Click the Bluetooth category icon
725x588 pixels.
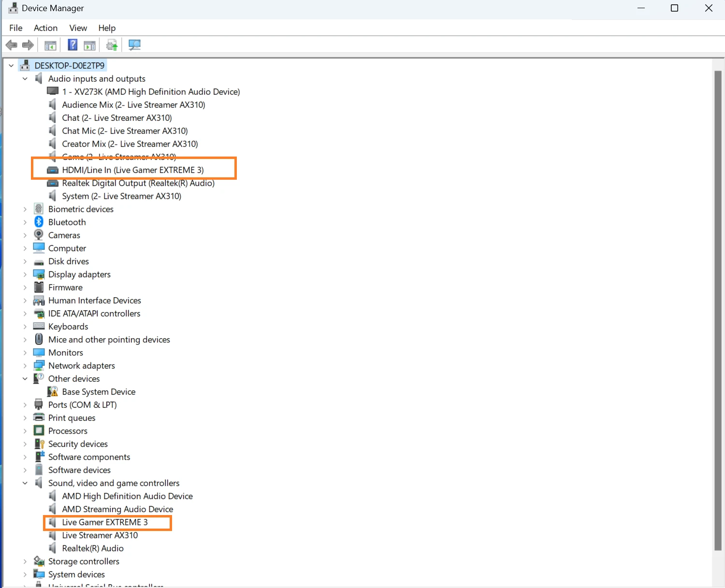39,222
